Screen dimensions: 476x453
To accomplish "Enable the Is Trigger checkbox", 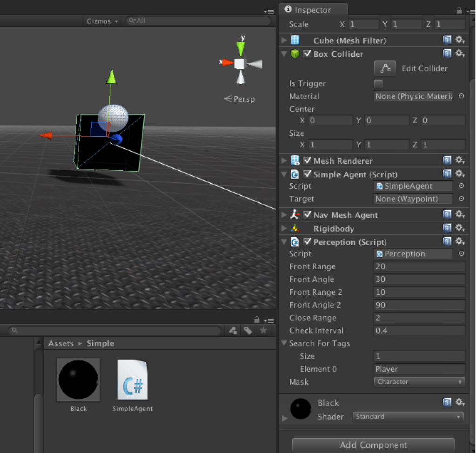I will (x=378, y=84).
